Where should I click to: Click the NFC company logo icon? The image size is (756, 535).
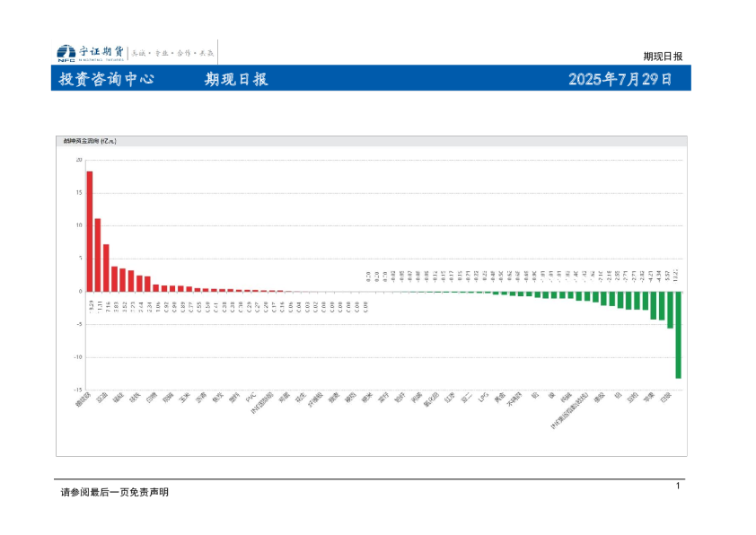66,53
